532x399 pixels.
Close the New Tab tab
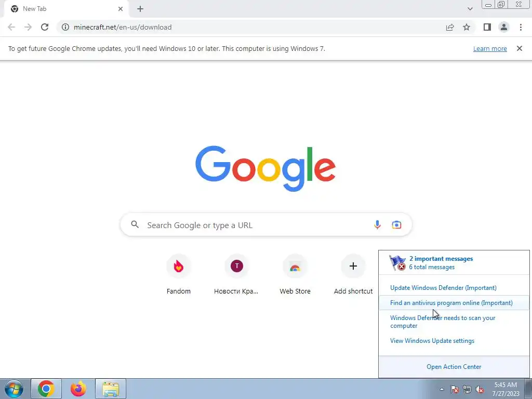121,9
